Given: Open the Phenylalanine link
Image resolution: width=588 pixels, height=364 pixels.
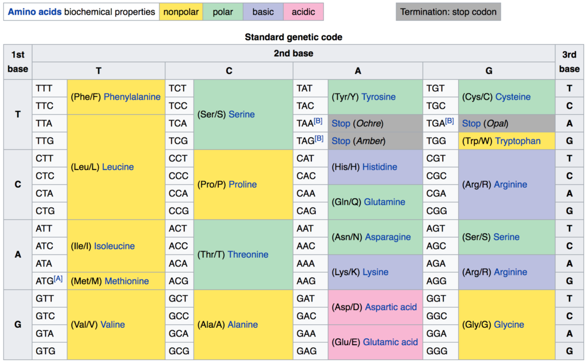Looking at the screenshot, I should click(132, 97).
